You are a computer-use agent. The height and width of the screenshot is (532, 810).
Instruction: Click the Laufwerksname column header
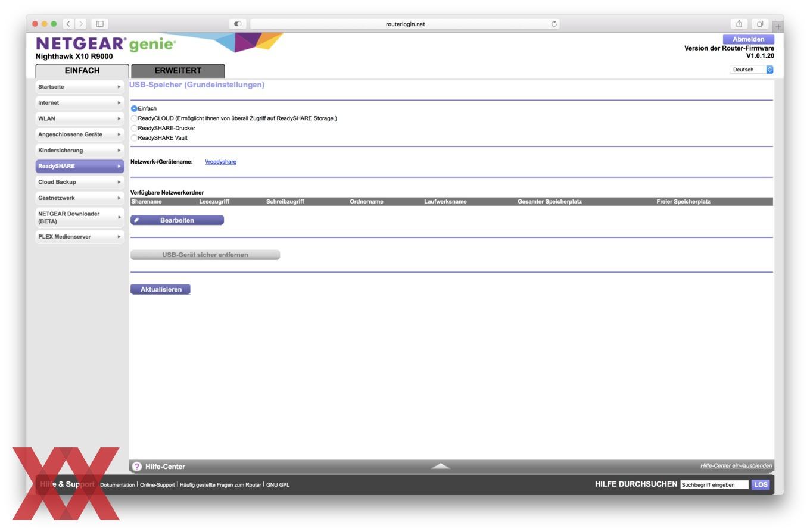(445, 202)
